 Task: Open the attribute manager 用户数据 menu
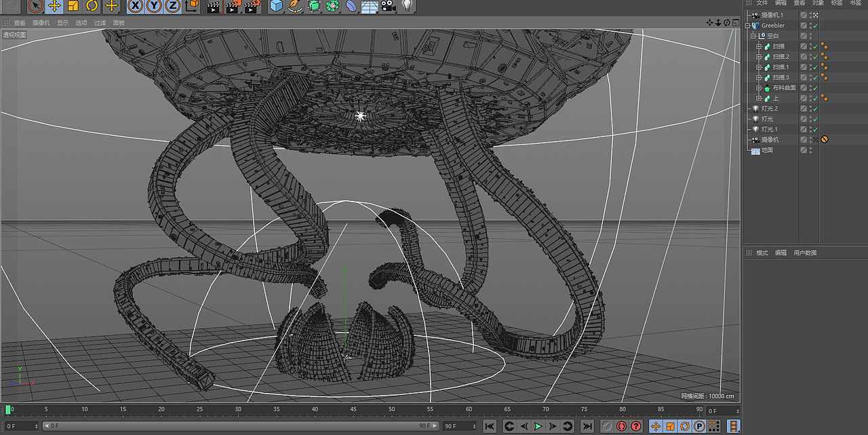click(805, 252)
